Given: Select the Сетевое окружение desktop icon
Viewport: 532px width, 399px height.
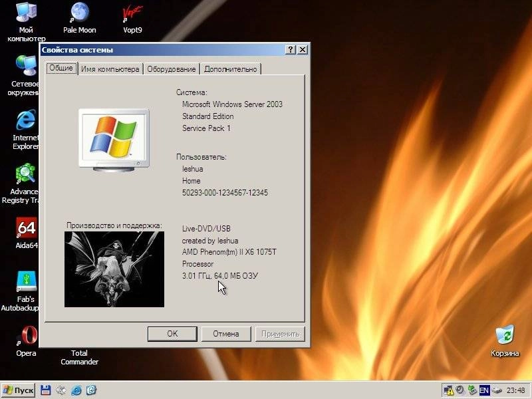Looking at the screenshot, I should tap(26, 65).
